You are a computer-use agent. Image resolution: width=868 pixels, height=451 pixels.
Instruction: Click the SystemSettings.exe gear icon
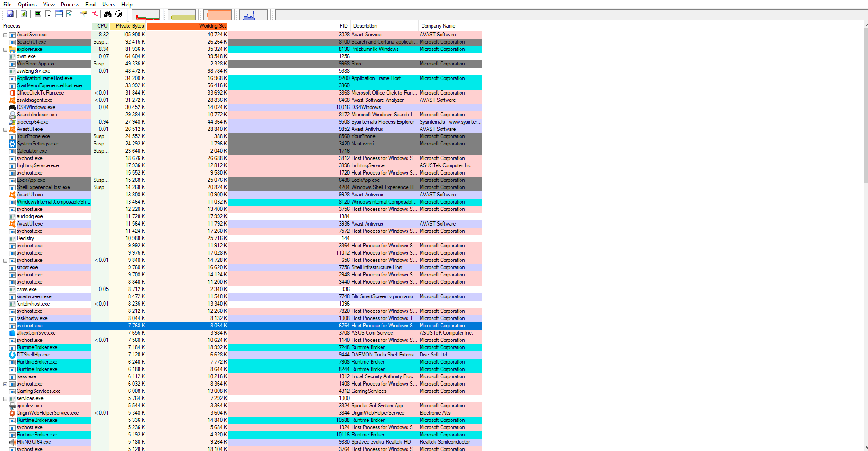12,144
